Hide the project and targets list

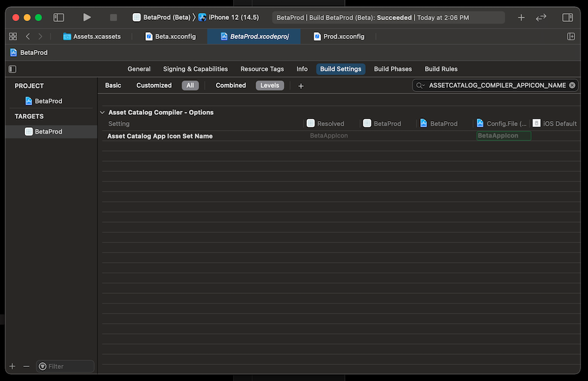click(x=13, y=69)
